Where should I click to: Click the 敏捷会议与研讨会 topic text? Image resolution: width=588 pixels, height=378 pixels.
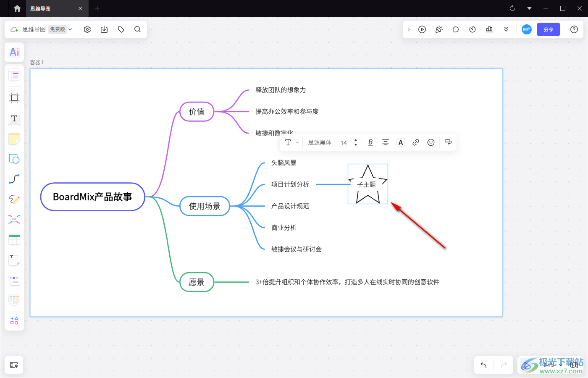pyautogui.click(x=297, y=249)
